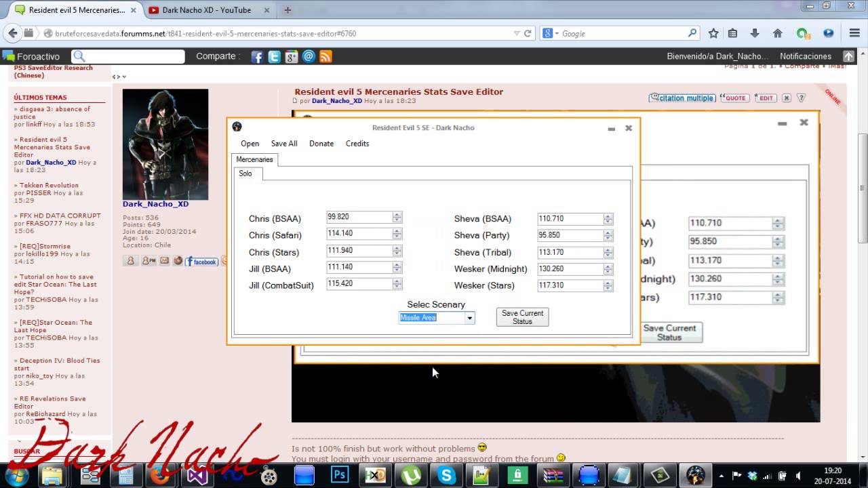Send a PM via the PM icon
The height and width of the screenshot is (488, 868).
point(149,260)
